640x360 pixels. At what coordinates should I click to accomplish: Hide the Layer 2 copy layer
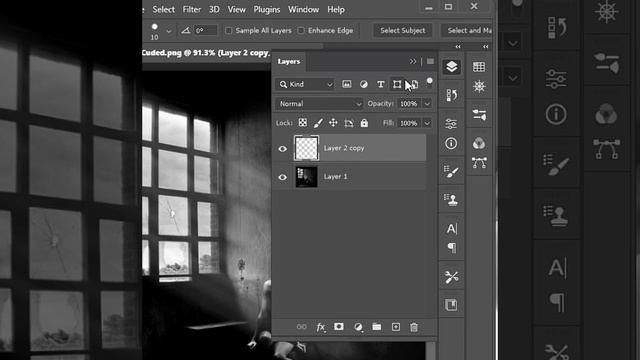[282, 149]
